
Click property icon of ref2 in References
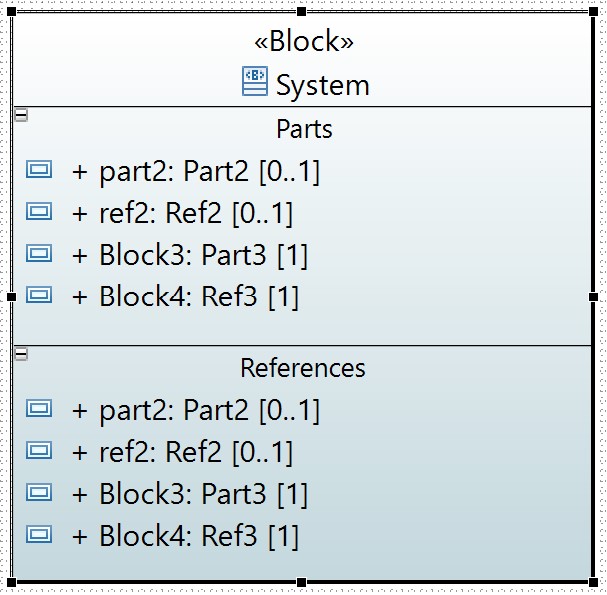(x=39, y=450)
